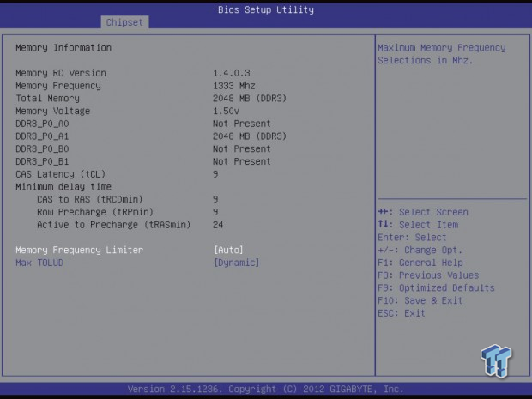
Task: Open Memory Frequency Limiter [Auto] option
Action: click(x=229, y=250)
